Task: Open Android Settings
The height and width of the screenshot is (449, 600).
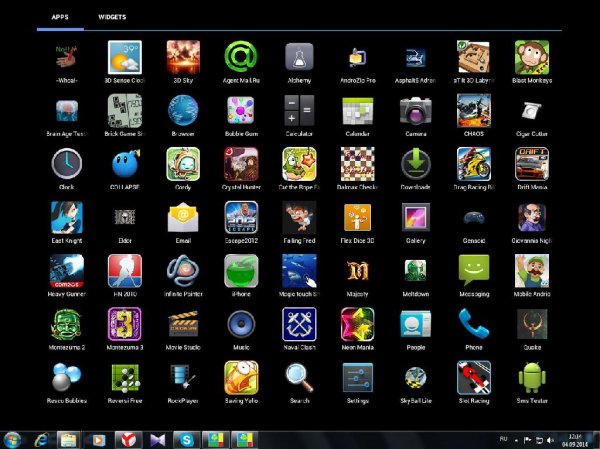Action: (x=357, y=377)
